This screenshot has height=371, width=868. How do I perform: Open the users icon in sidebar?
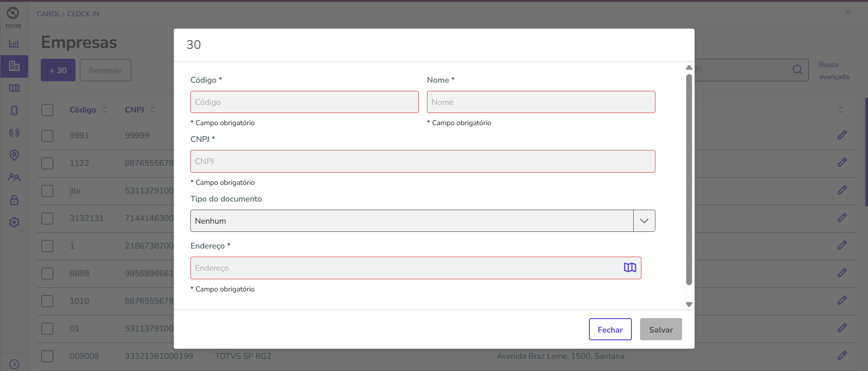point(14,178)
